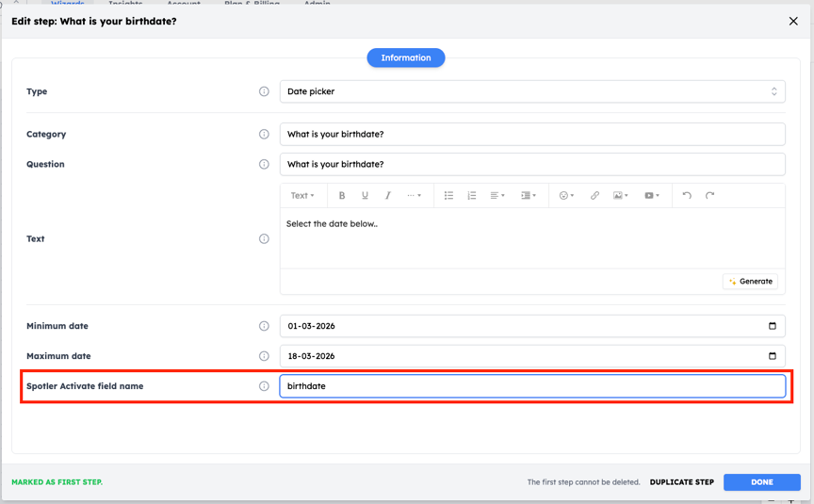
Task: Insert a hyperlink with link icon
Action: 594,196
